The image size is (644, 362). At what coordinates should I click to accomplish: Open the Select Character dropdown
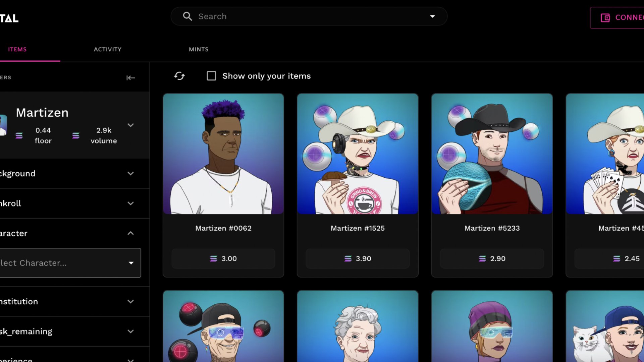[x=70, y=263]
